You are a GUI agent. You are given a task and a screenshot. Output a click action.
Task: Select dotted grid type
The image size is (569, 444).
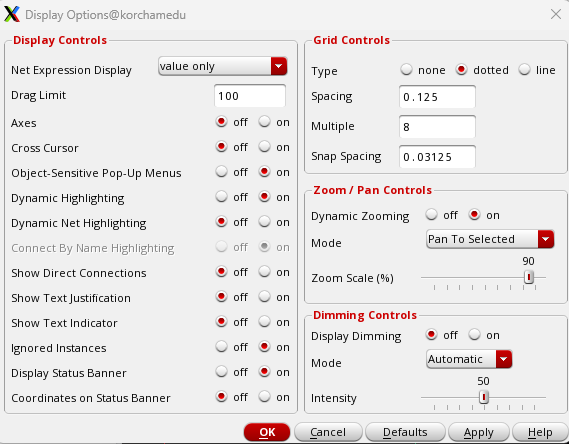click(461, 69)
